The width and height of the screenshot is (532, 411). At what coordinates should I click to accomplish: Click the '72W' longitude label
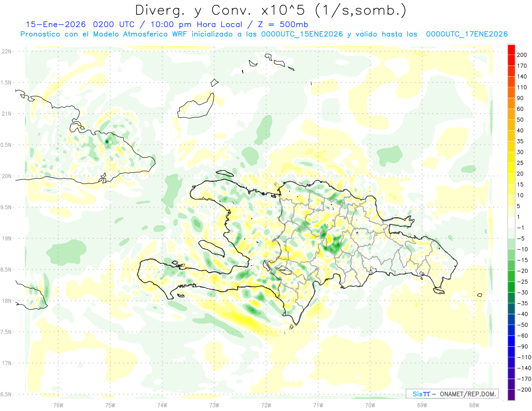(x=266, y=405)
